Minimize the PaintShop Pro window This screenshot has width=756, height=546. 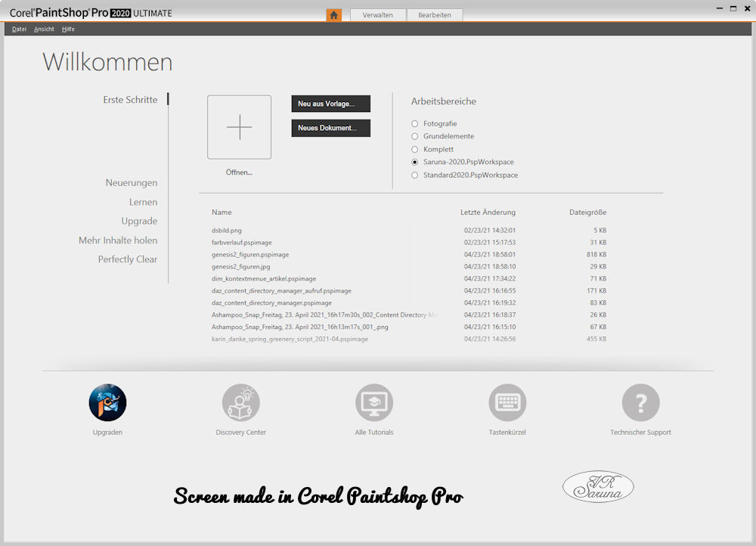(x=720, y=8)
